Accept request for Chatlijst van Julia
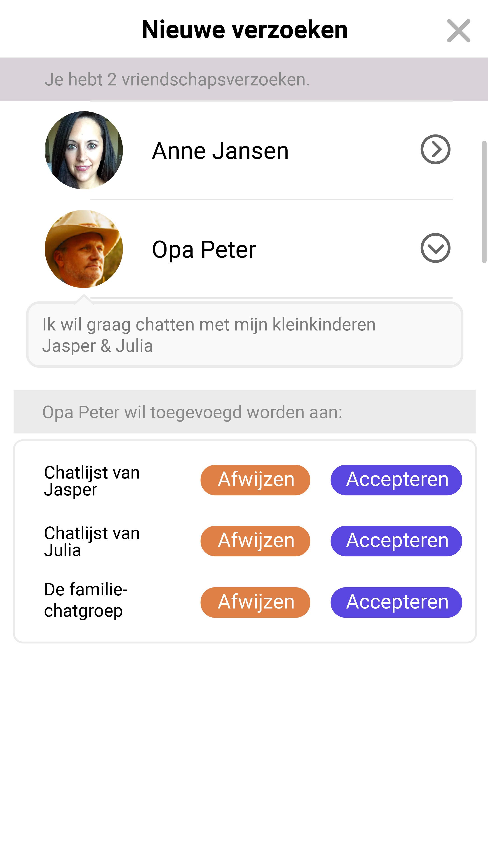The height and width of the screenshot is (868, 488). (396, 541)
